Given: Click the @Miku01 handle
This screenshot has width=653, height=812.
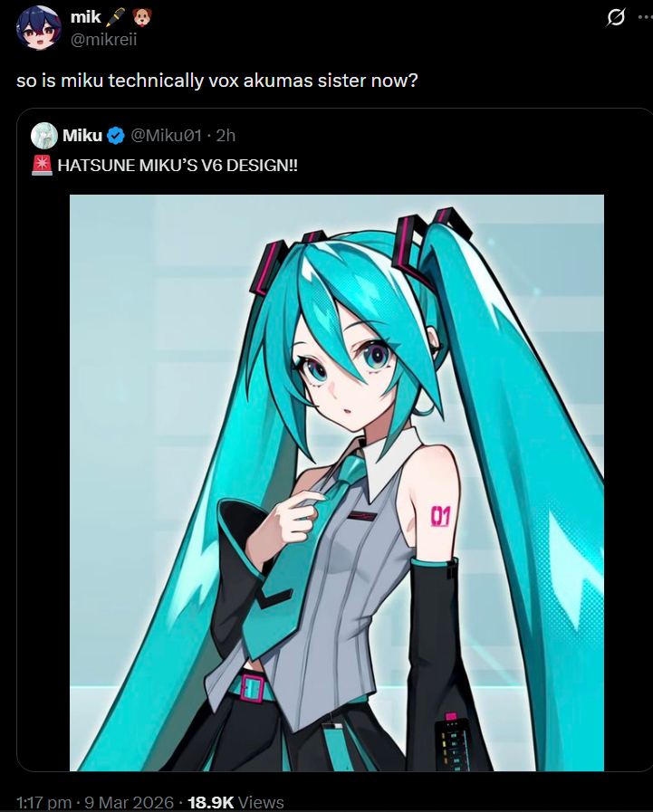Looking at the screenshot, I should tap(166, 136).
